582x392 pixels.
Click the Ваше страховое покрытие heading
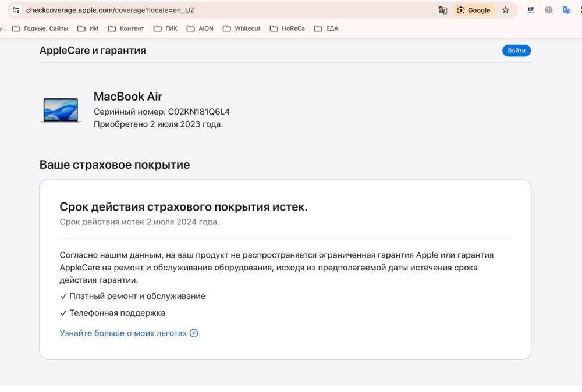(115, 165)
